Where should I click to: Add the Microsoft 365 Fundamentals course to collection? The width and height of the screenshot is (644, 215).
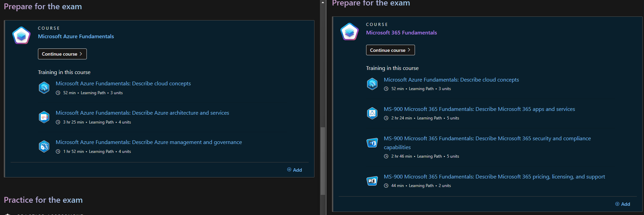(622, 204)
